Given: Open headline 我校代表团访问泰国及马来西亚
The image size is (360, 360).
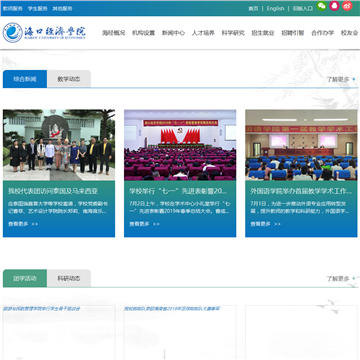Looking at the screenshot, I should (x=53, y=191).
